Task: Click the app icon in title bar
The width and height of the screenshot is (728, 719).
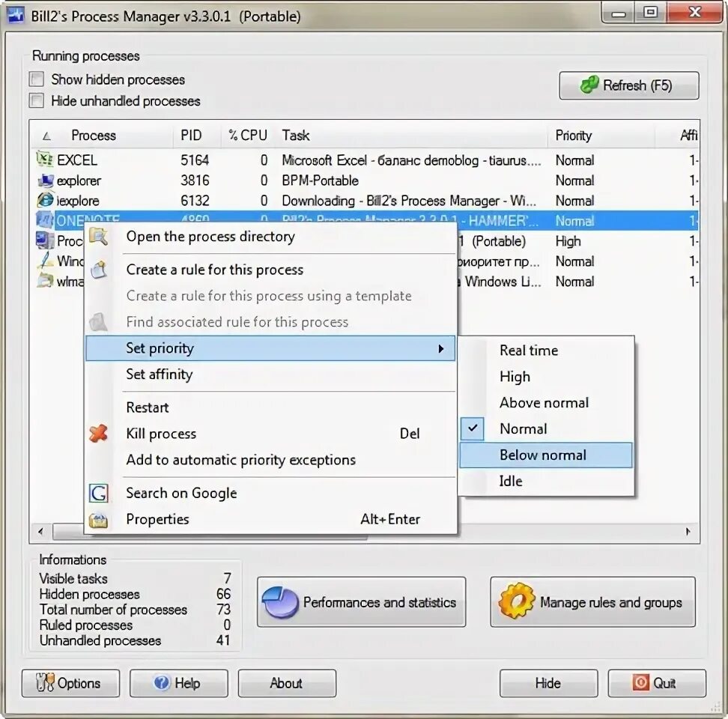Action: pyautogui.click(x=16, y=16)
